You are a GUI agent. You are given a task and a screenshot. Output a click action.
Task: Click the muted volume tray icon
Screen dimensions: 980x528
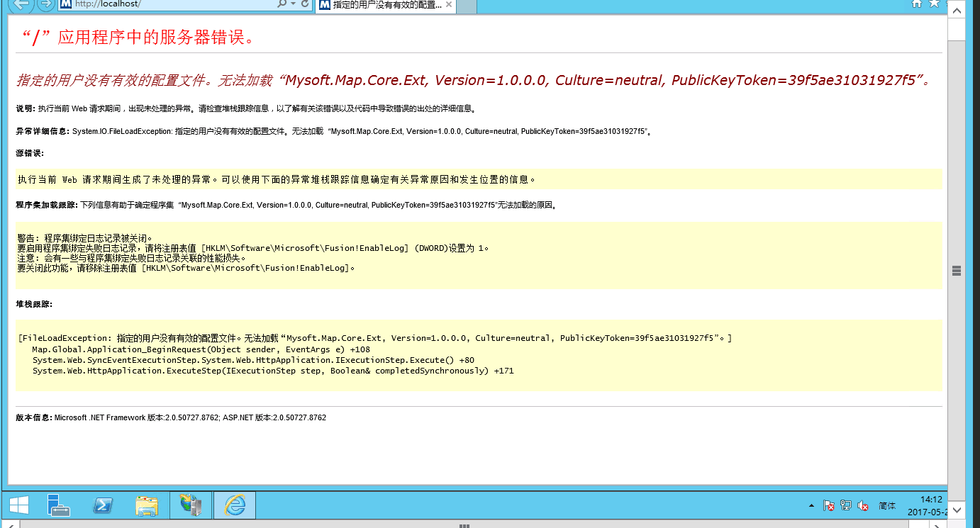pyautogui.click(x=863, y=505)
